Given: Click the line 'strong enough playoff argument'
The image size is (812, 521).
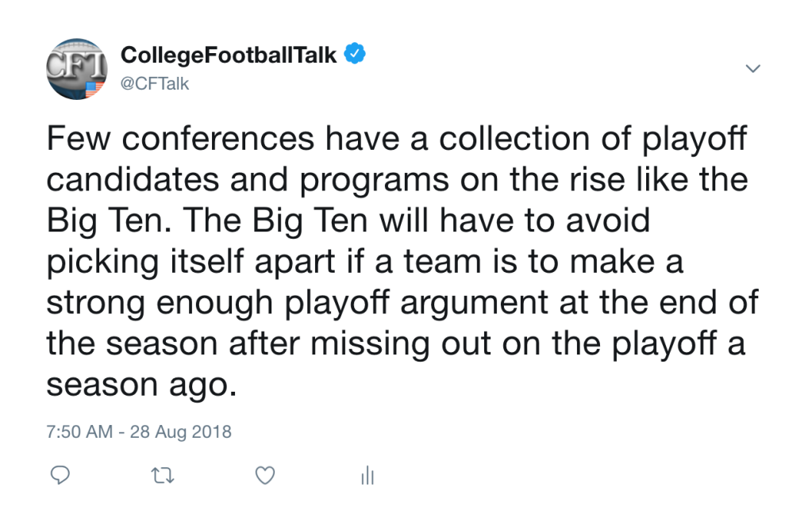Looking at the screenshot, I should (x=402, y=303).
